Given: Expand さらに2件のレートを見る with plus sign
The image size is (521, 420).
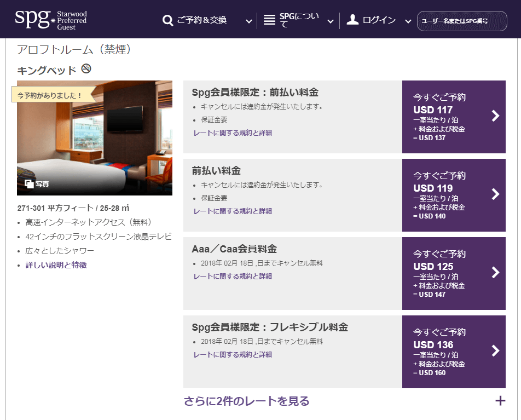Looking at the screenshot, I should [x=500, y=401].
